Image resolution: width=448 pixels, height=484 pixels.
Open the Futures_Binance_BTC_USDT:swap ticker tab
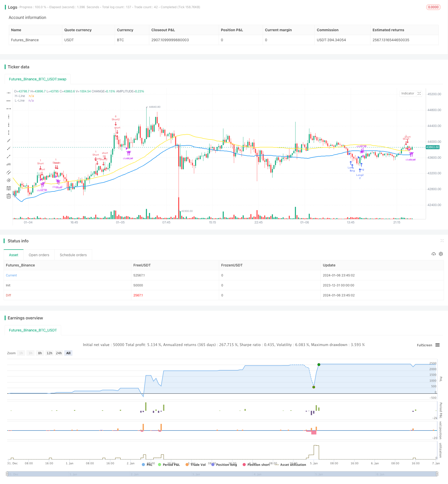pos(38,79)
